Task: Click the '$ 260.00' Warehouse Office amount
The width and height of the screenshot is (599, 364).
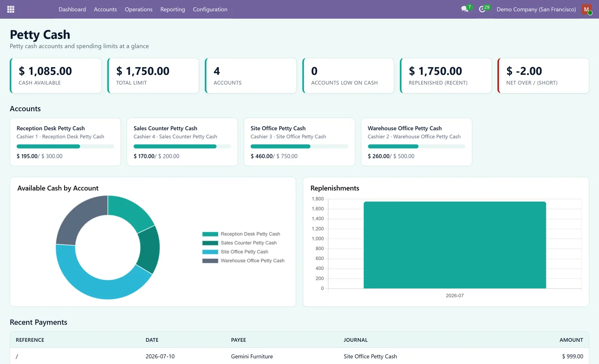Action: (x=379, y=156)
